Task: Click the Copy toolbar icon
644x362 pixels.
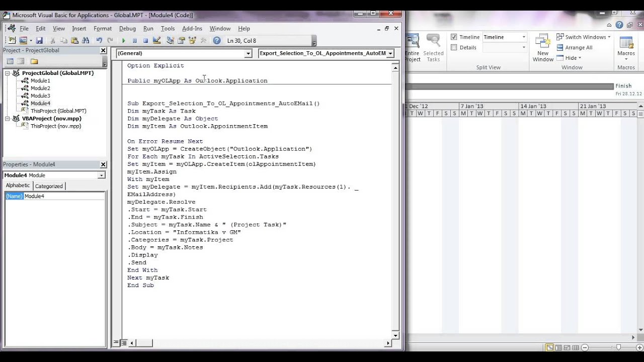Action: [64, 40]
